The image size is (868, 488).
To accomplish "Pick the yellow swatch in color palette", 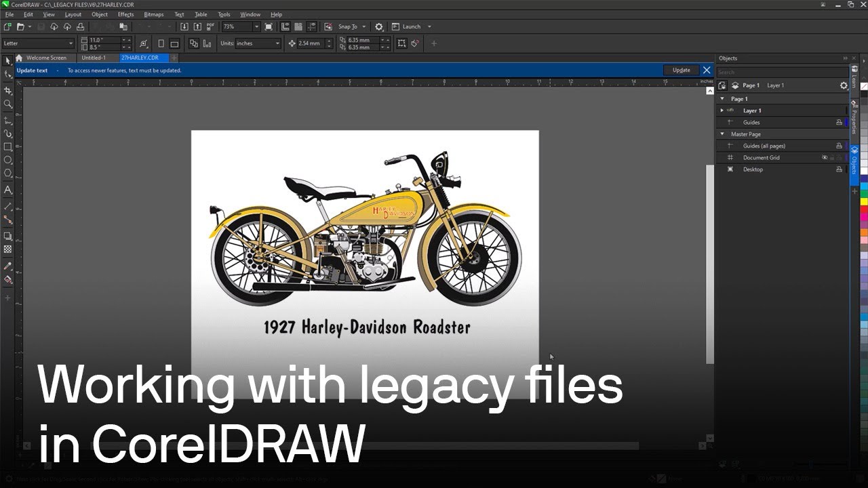I will (864, 201).
